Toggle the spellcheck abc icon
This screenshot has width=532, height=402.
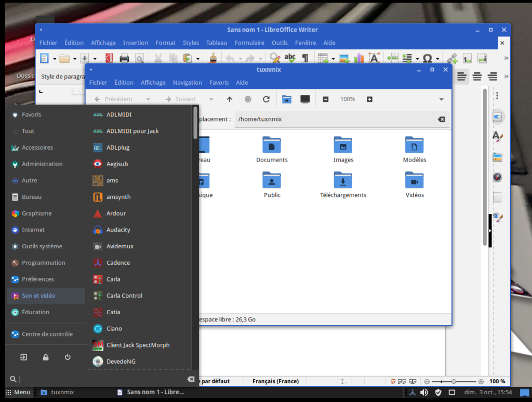click(290, 58)
